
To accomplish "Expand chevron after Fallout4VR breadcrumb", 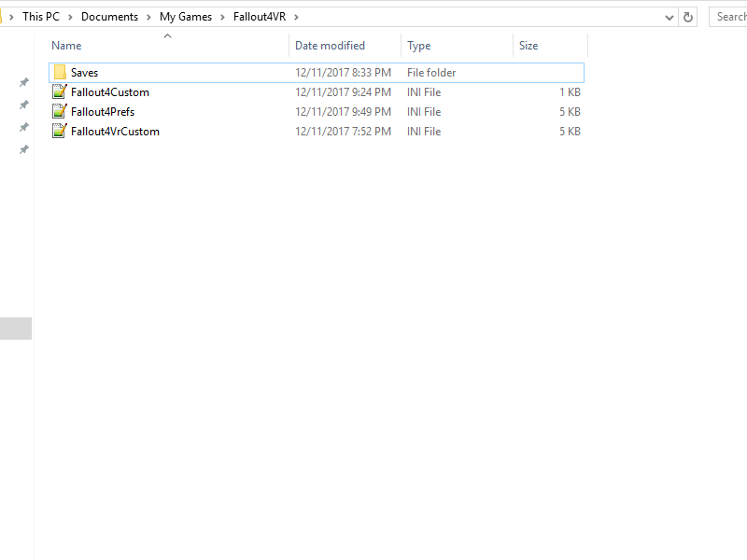I will [x=296, y=17].
